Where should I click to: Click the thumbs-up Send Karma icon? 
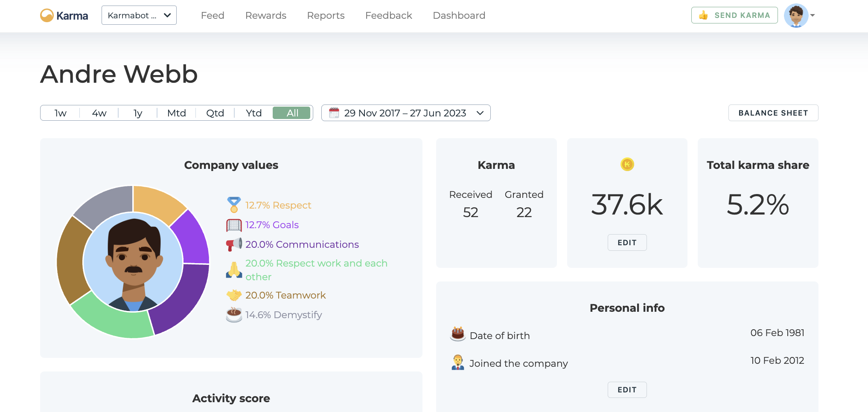(x=704, y=15)
